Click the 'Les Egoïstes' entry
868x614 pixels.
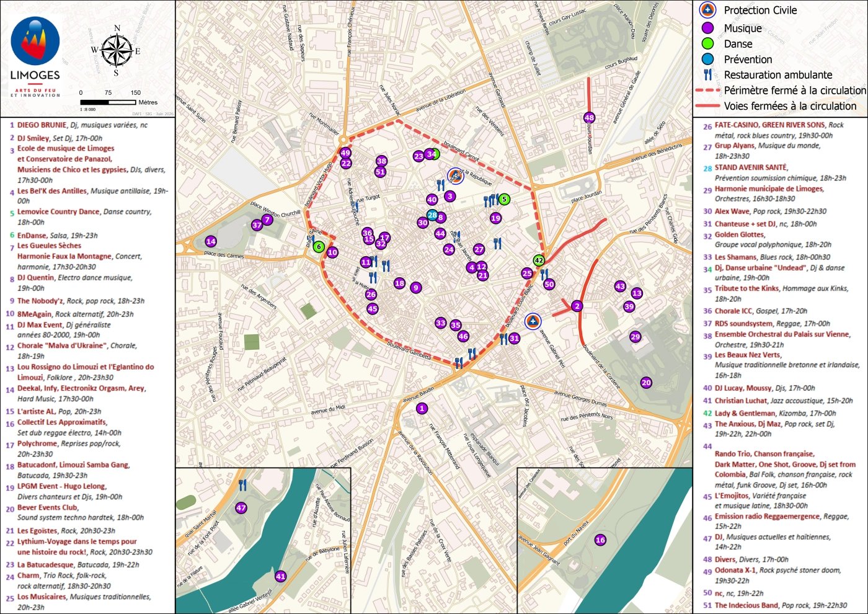click(66, 531)
